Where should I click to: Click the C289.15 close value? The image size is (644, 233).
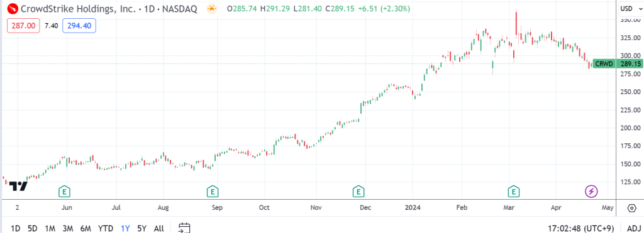point(340,9)
